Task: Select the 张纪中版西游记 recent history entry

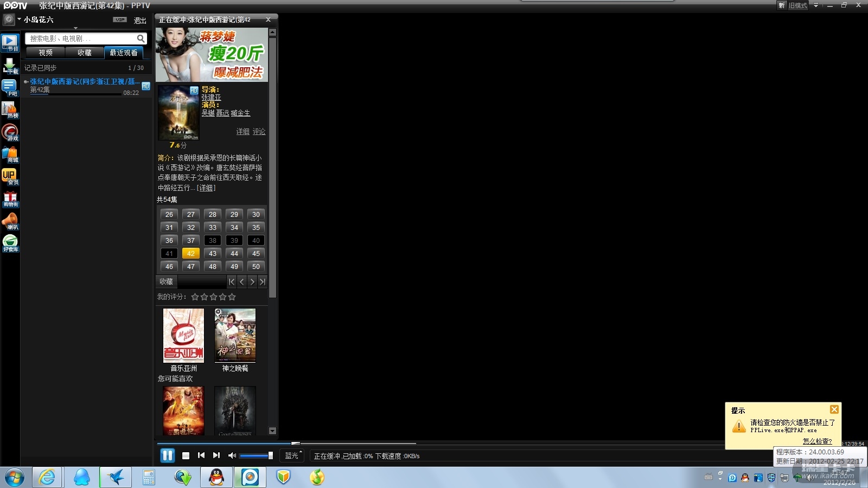Action: [85, 86]
